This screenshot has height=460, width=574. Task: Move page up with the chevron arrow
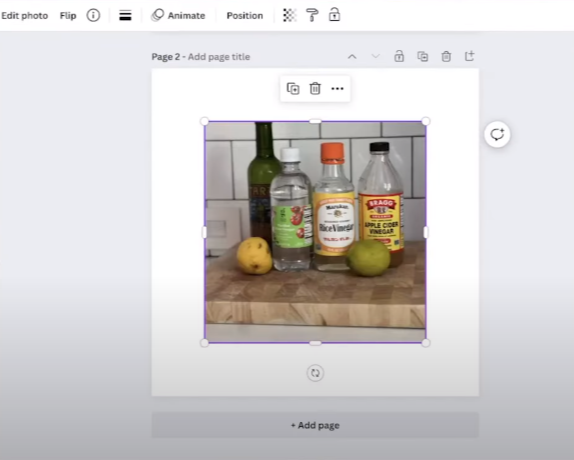pyautogui.click(x=352, y=57)
